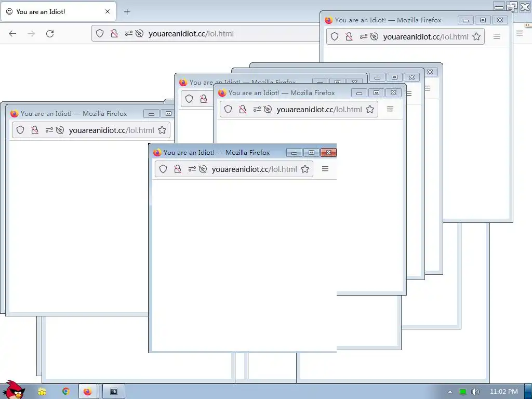Click autoplay blocked icon in active red-close popup

pos(203,169)
